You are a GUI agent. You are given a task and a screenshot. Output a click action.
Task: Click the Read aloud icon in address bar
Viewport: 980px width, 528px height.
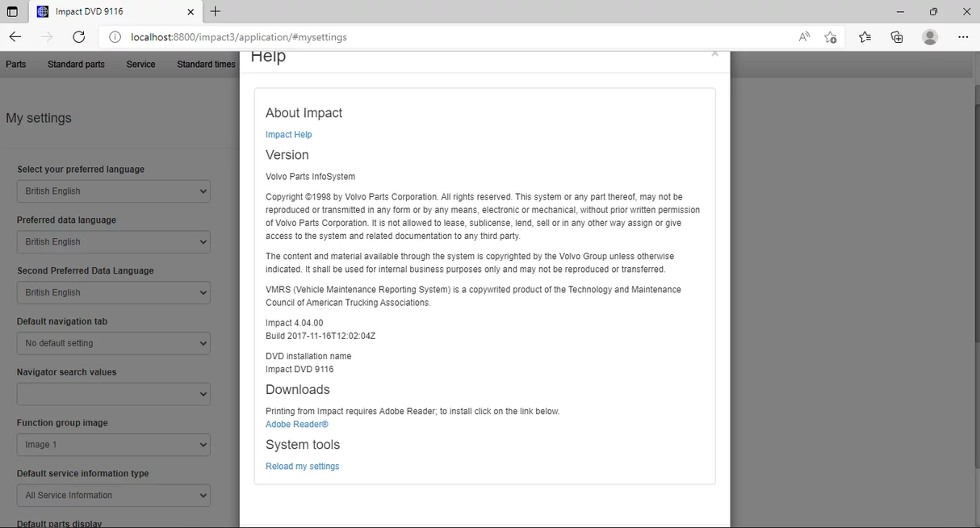click(x=804, y=37)
